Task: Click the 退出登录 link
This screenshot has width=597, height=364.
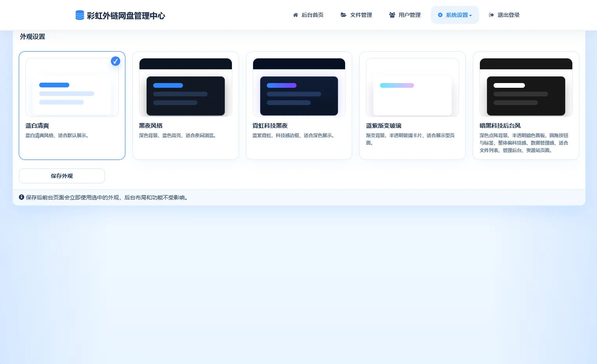Action: [504, 15]
